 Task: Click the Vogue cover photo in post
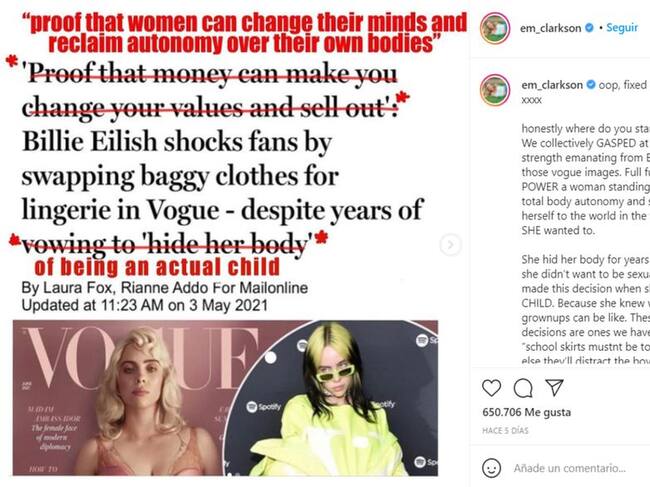click(118, 398)
